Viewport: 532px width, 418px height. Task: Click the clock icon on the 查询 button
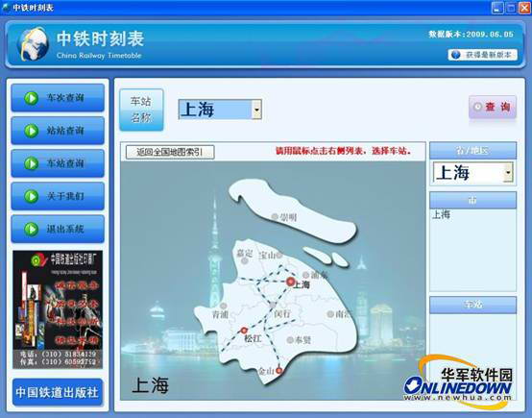coord(478,107)
